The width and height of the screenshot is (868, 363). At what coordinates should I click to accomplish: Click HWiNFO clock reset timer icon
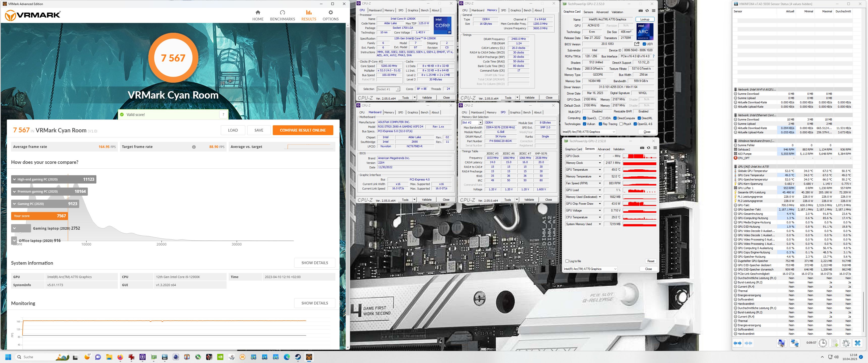click(x=823, y=343)
